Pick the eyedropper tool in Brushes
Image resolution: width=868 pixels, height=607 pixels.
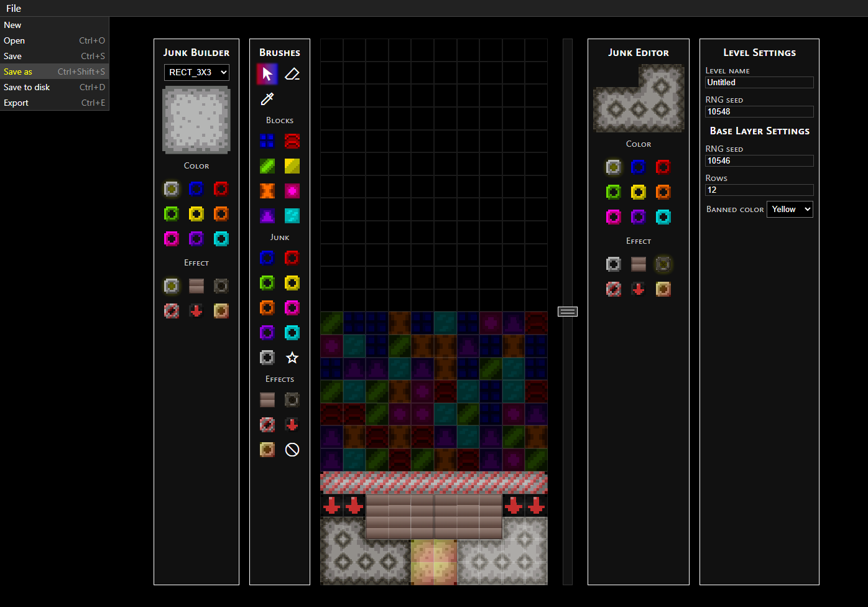(267, 99)
